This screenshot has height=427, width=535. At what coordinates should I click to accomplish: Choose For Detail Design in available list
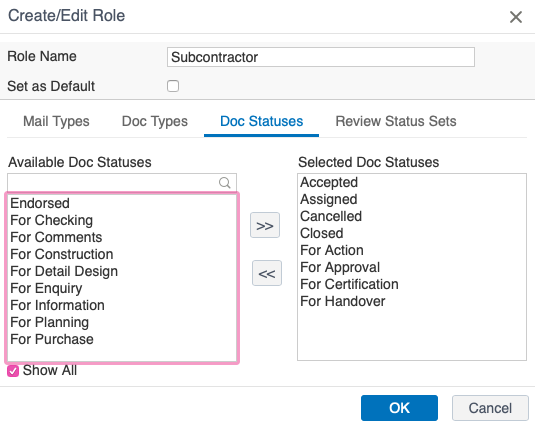[64, 271]
